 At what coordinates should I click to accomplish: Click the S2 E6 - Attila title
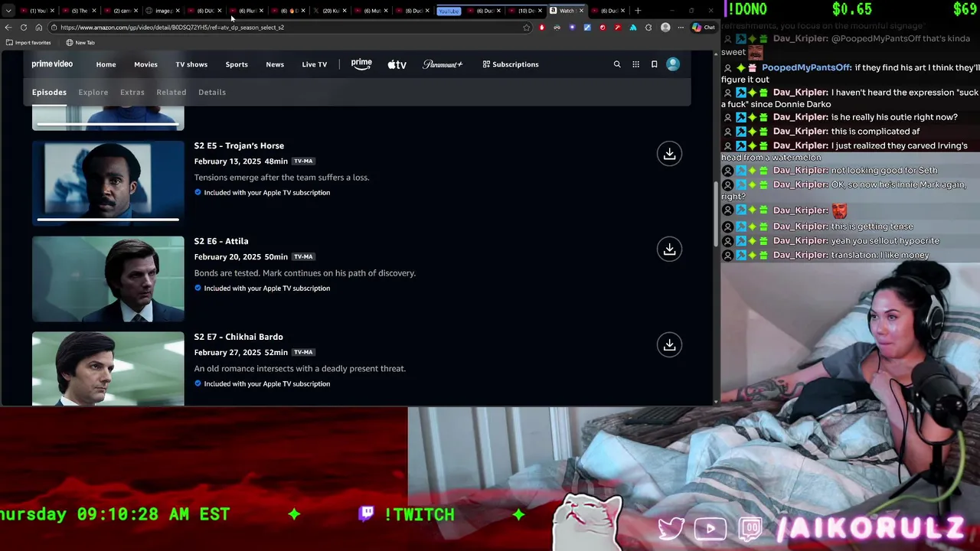click(221, 241)
